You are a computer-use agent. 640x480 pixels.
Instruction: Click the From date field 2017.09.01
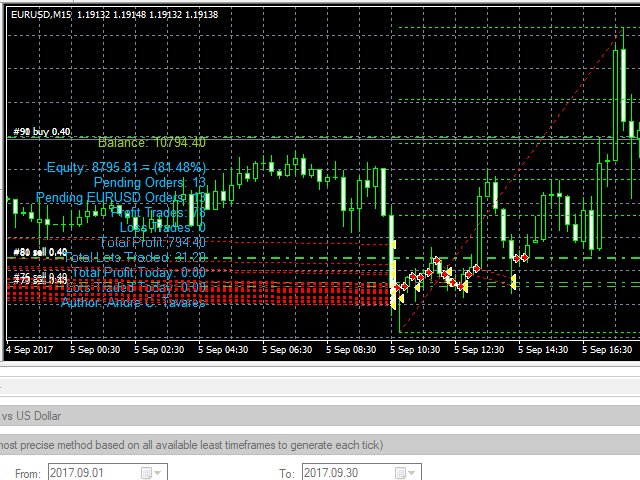click(108, 473)
